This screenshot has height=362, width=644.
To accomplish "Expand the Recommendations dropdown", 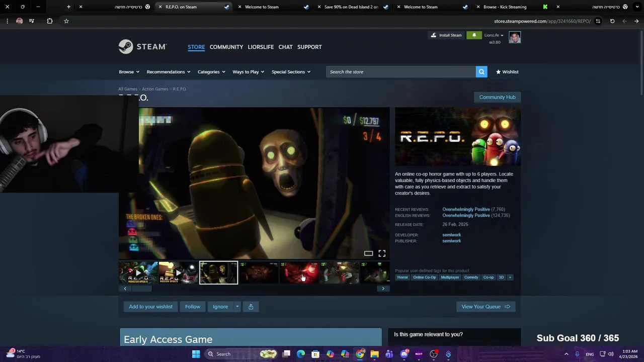I will point(169,72).
